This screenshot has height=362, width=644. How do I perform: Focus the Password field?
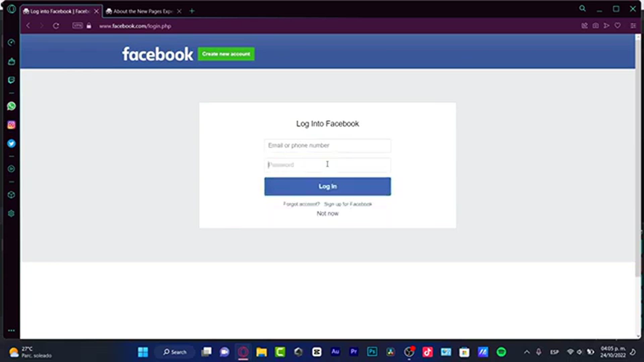click(x=327, y=165)
